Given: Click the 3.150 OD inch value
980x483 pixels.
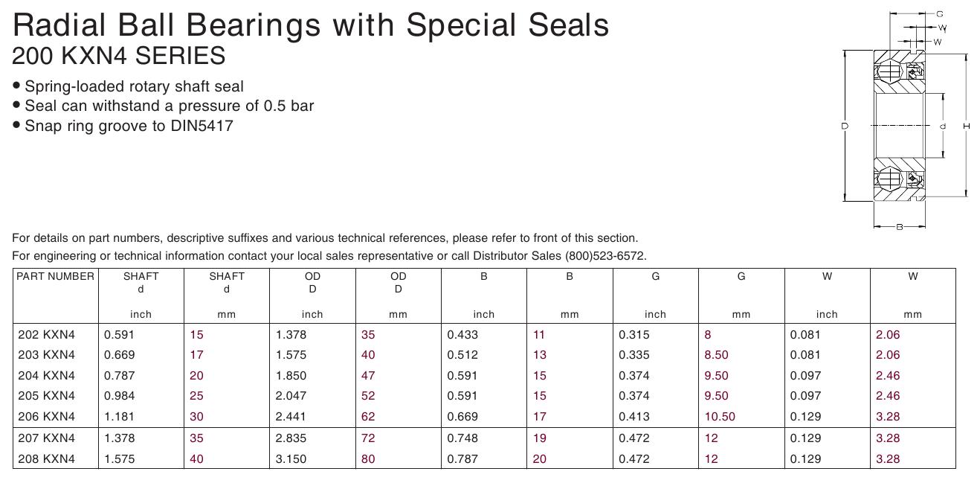Looking at the screenshot, I should (x=291, y=459).
